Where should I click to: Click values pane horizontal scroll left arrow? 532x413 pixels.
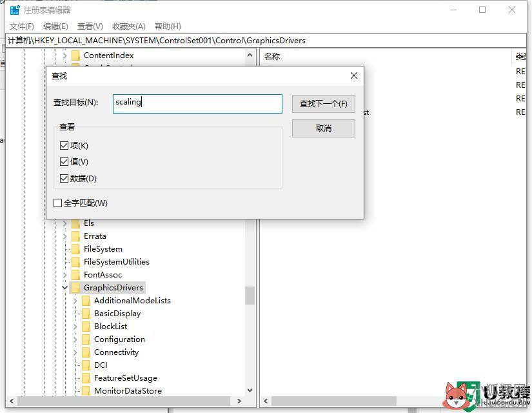tap(266, 401)
